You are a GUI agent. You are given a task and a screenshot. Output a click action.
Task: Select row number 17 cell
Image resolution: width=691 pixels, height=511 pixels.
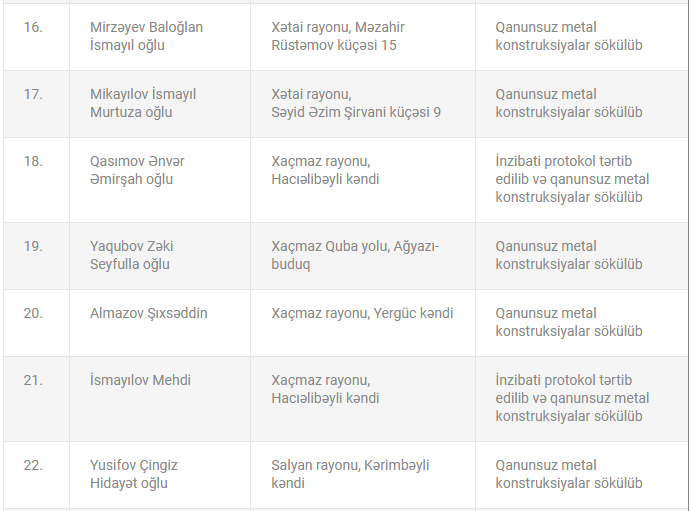[x=36, y=104]
